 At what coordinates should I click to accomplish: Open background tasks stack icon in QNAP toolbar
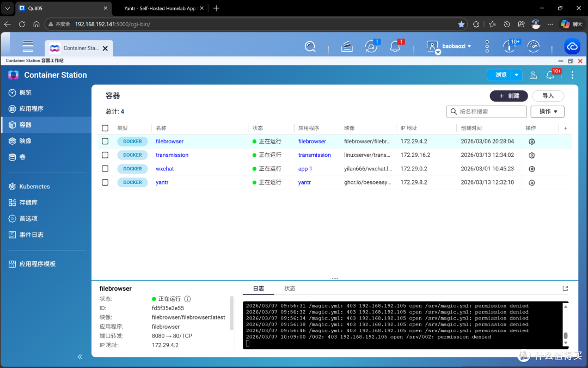347,46
